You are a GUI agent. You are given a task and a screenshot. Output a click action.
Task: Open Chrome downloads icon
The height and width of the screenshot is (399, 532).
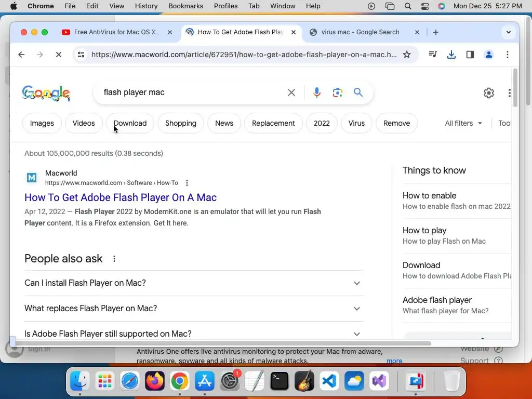coord(451,55)
